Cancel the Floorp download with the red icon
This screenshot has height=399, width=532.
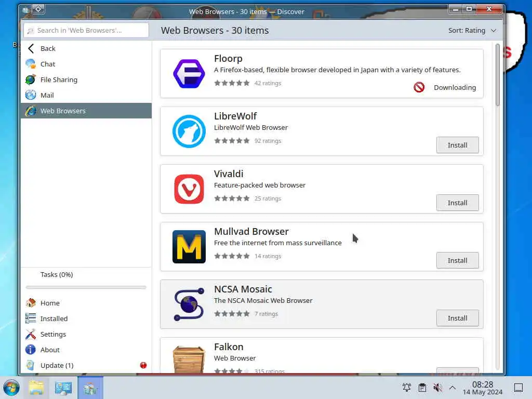419,87
